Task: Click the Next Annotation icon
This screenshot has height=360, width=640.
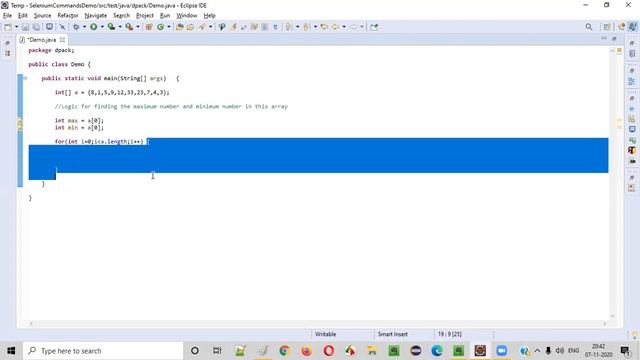Action: [289, 27]
